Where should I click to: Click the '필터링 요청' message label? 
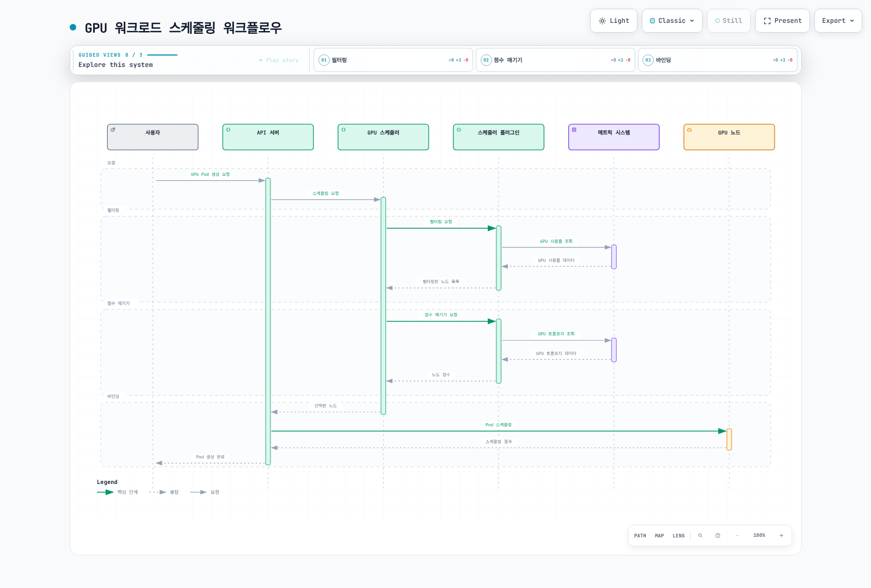(x=441, y=222)
